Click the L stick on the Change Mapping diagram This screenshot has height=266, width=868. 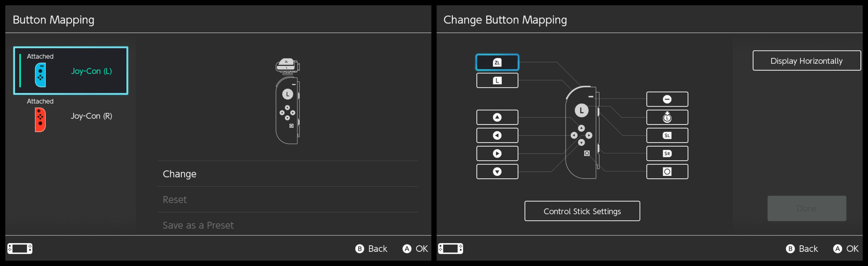tap(581, 111)
